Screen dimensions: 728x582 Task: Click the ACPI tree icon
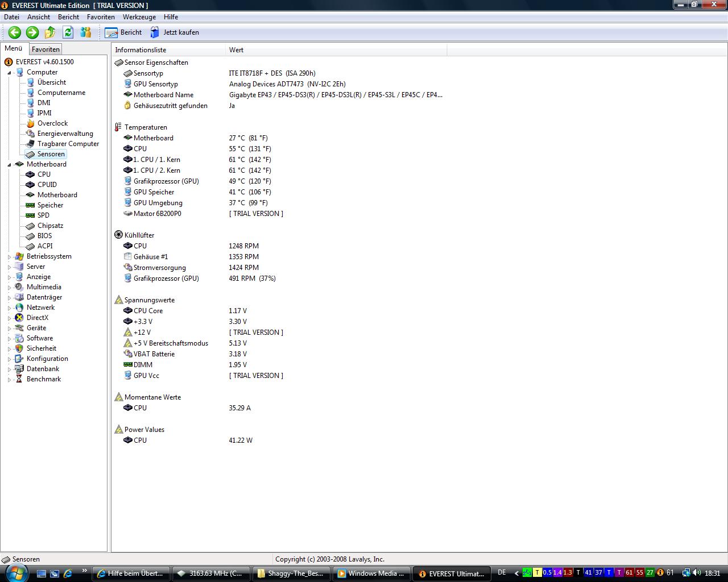click(30, 246)
